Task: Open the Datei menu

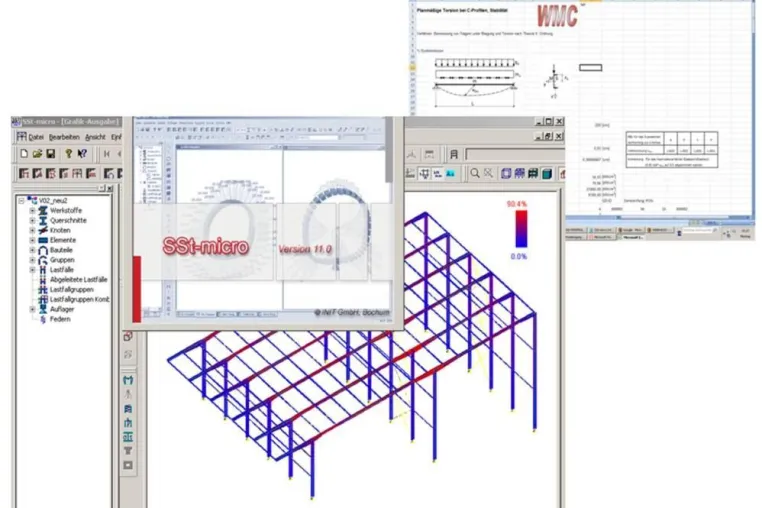Action: (x=36, y=137)
